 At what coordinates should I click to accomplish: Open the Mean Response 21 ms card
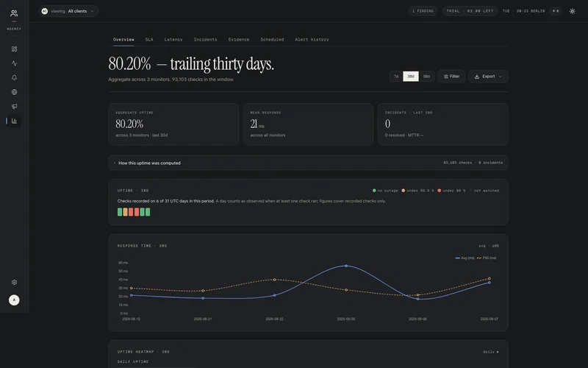tap(308, 124)
